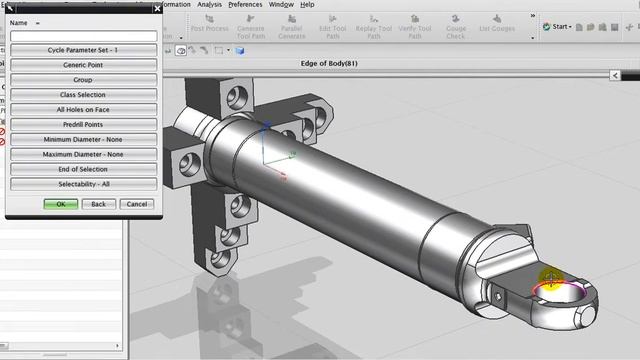Viewport: 640px width, 360px height.
Task: Click the List Gouges icon
Action: [497, 19]
